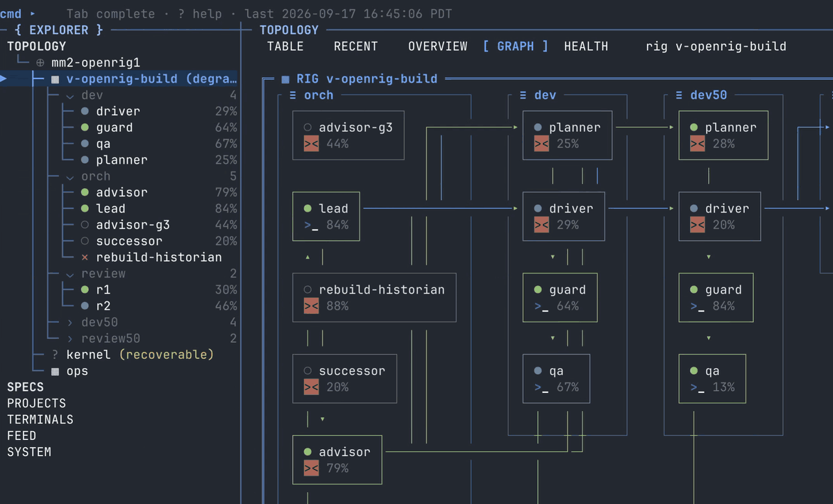
Task: Click the list icon before dev50 group header
Action: point(680,95)
